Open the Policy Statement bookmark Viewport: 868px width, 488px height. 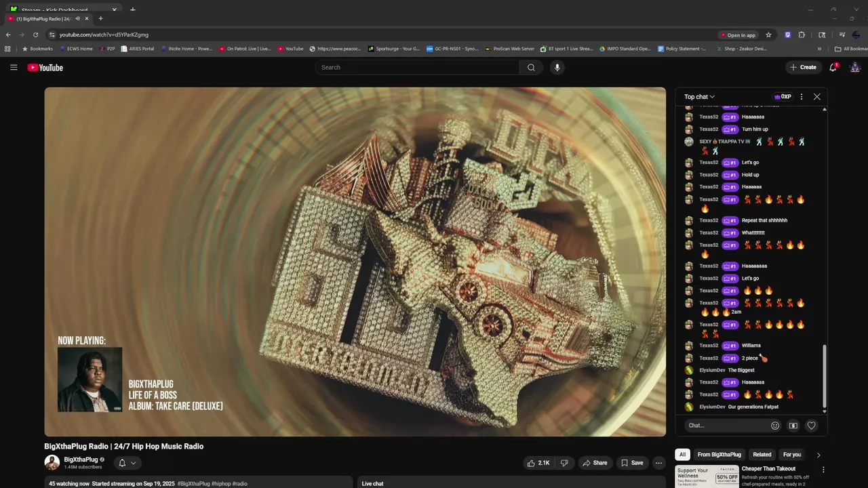pos(682,49)
